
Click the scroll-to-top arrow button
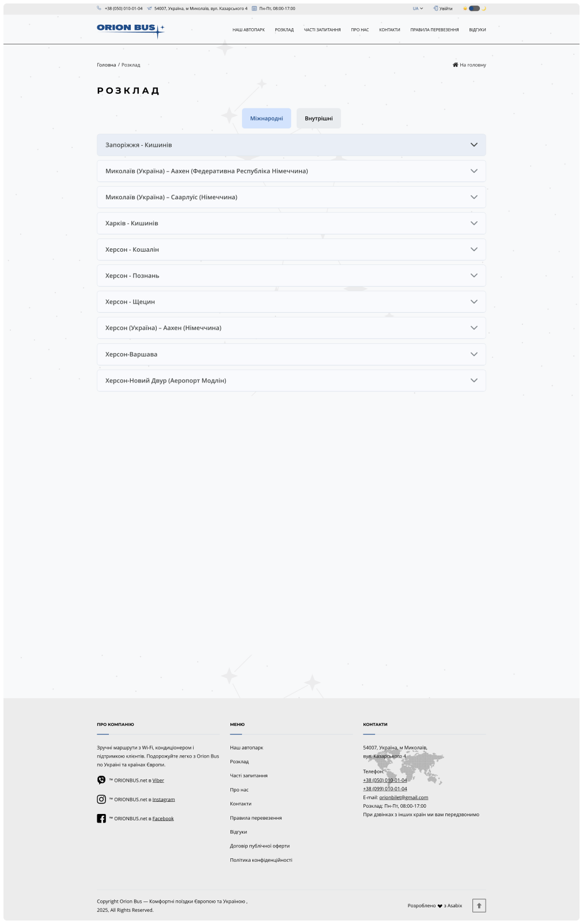click(479, 906)
